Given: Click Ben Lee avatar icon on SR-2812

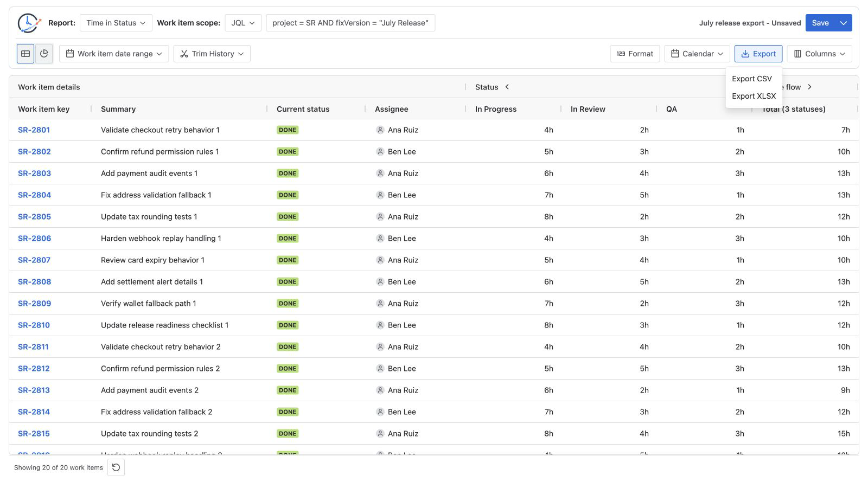Looking at the screenshot, I should coord(380,369).
